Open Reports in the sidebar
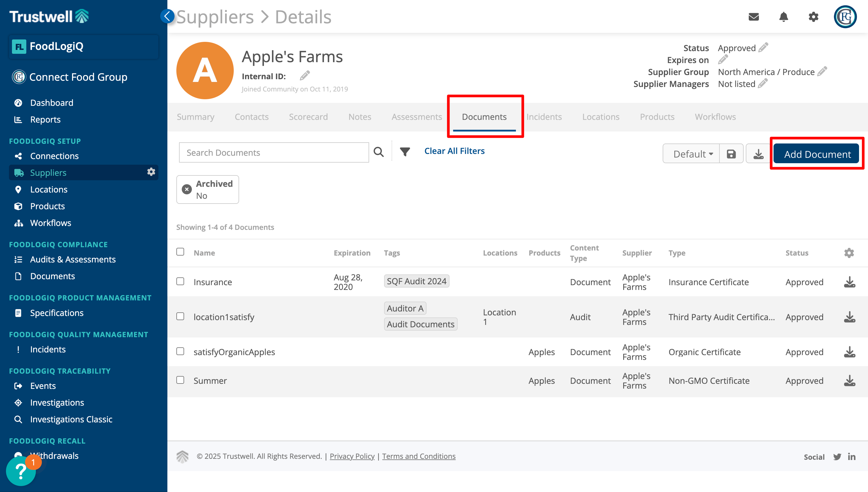Screen dimensions: 868x492 point(45,120)
